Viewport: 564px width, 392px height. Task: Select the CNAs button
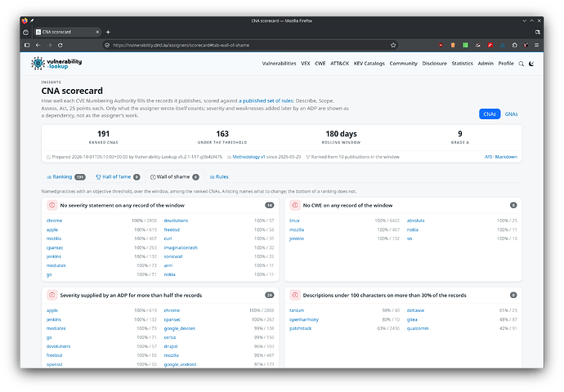pyautogui.click(x=490, y=114)
